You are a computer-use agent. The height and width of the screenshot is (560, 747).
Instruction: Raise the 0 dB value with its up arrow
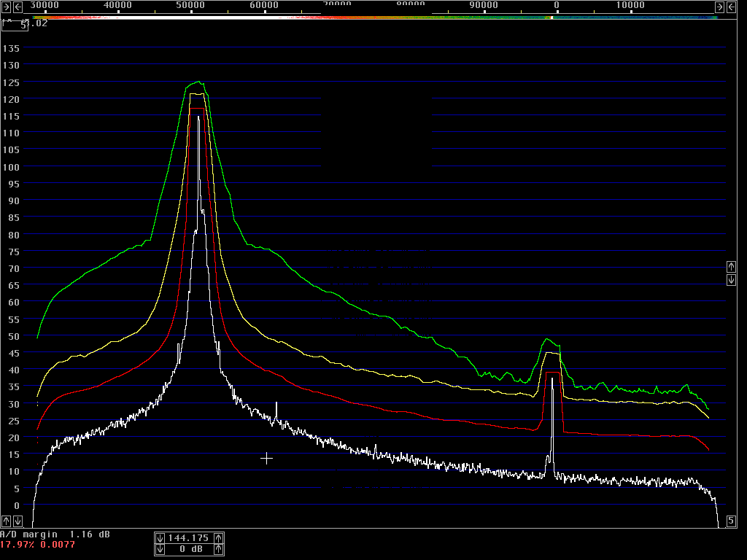[x=219, y=550]
